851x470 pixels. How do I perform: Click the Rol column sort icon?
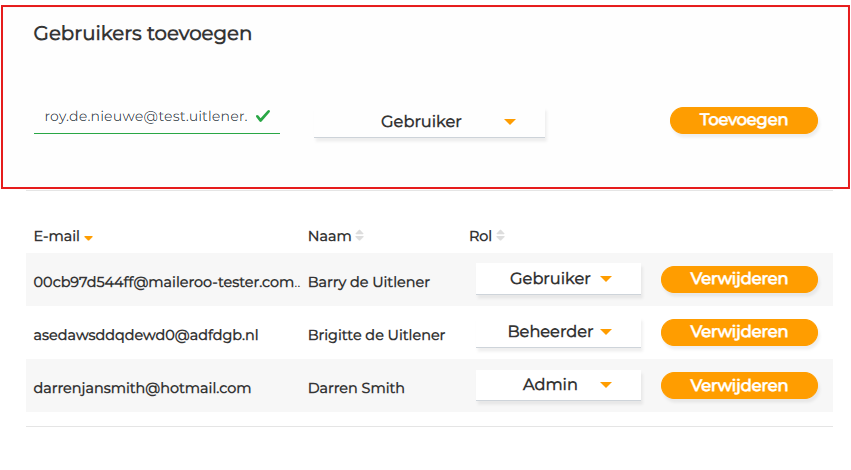(500, 236)
